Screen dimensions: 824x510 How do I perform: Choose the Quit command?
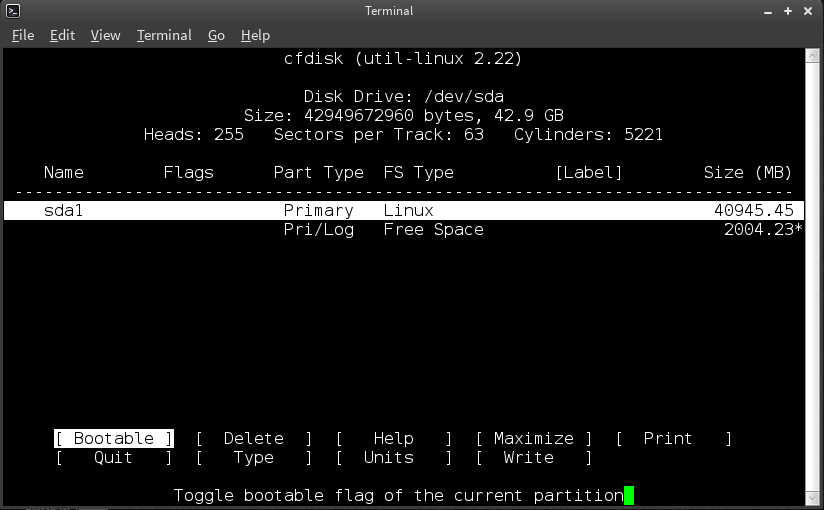(x=114, y=457)
